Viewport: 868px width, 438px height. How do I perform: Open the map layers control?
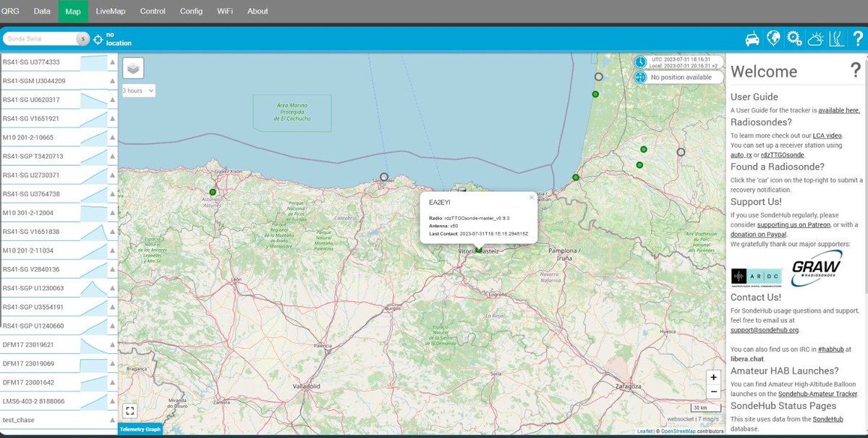click(x=133, y=68)
